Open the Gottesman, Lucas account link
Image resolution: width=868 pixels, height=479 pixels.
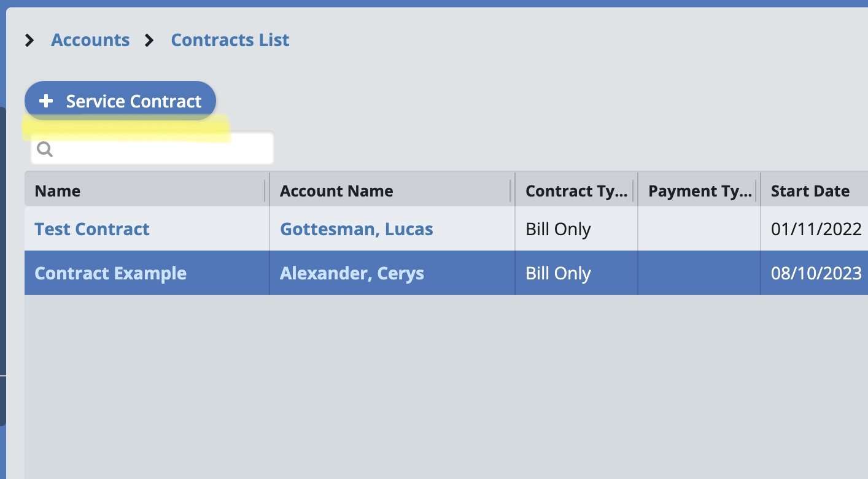pyautogui.click(x=356, y=229)
